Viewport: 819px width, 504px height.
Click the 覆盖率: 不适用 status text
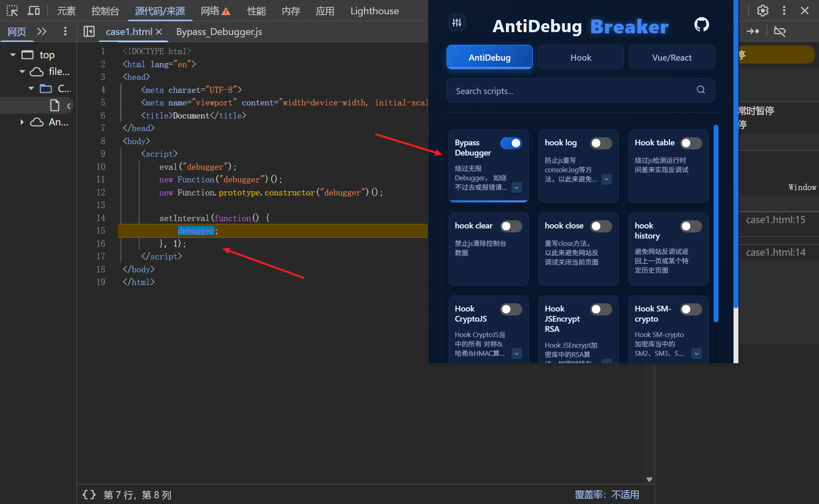pyautogui.click(x=607, y=495)
